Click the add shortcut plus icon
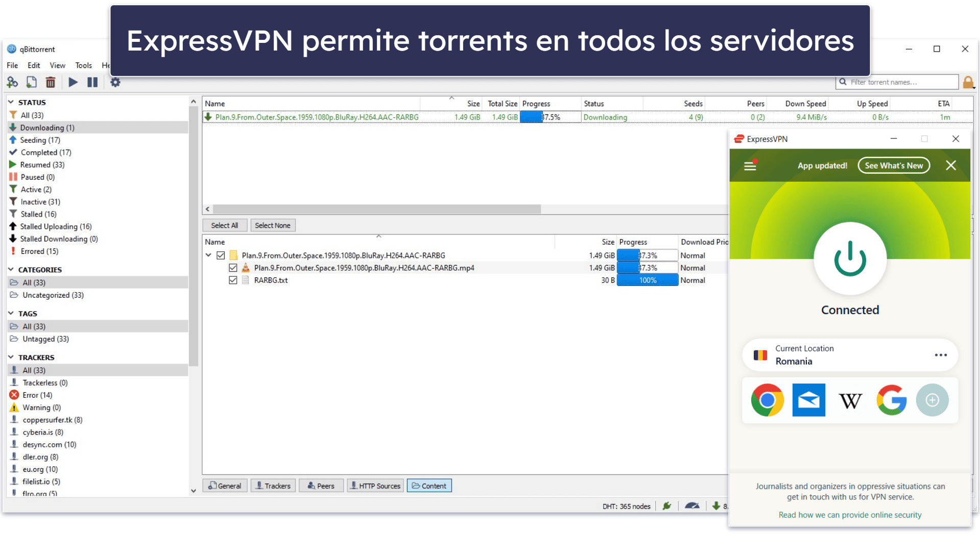This screenshot has height=551, width=980. 932,400
